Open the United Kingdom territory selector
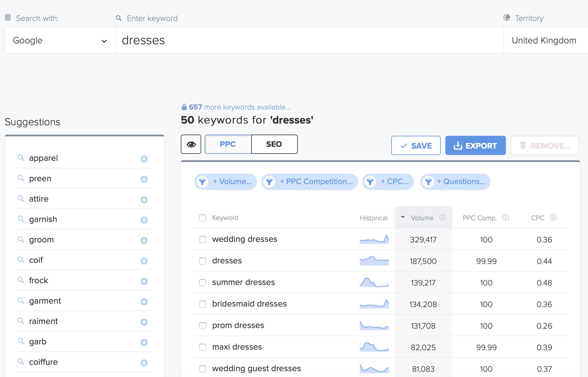Screen dimensions: 588x377 coord(546,40)
